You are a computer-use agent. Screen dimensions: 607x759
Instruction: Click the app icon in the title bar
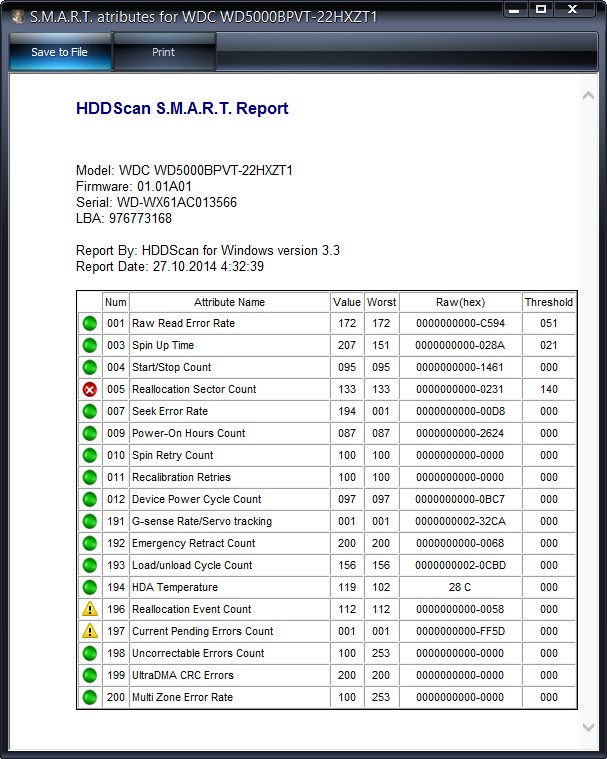pyautogui.click(x=18, y=17)
